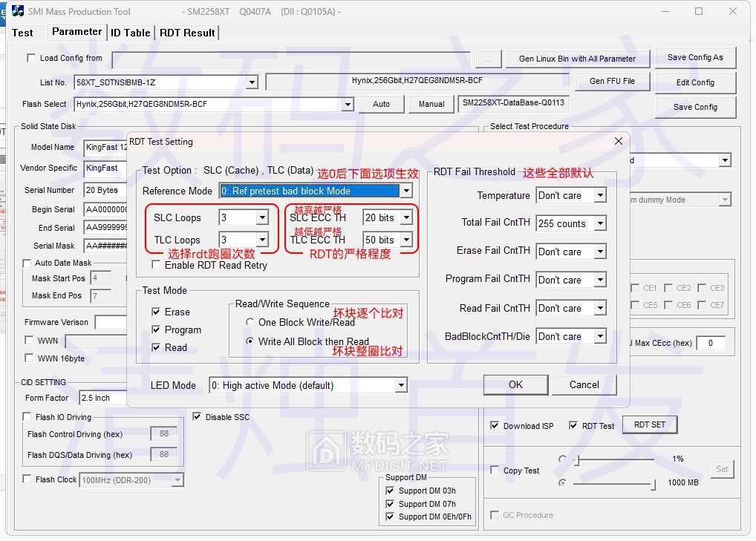The image size is (756, 541).
Task: Select Write All Block then Read
Action: coord(250,341)
